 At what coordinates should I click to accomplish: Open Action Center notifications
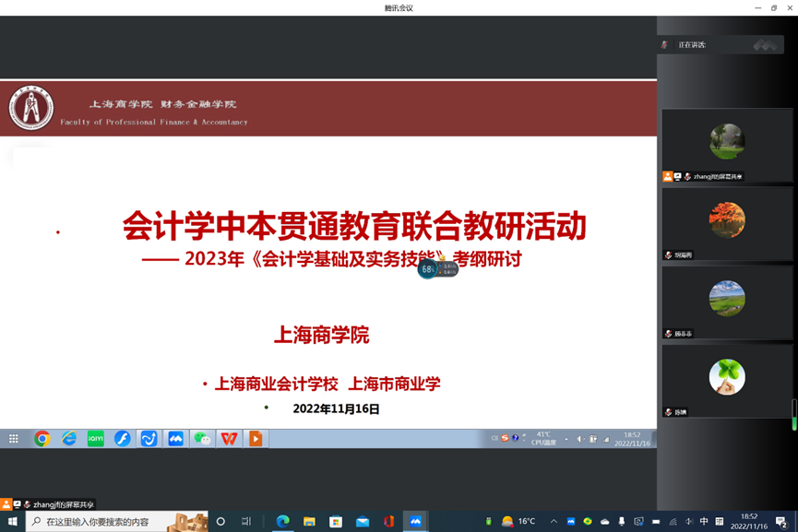point(780,519)
